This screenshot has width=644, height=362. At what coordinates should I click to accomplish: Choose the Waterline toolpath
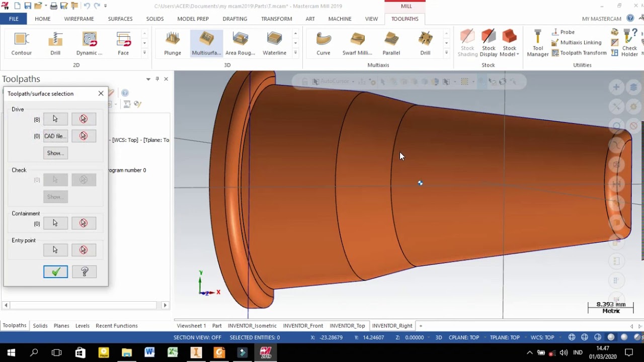pyautogui.click(x=275, y=44)
